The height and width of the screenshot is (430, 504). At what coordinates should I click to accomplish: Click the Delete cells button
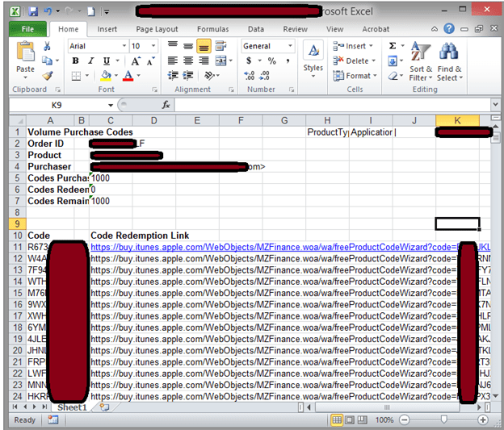pos(354,61)
